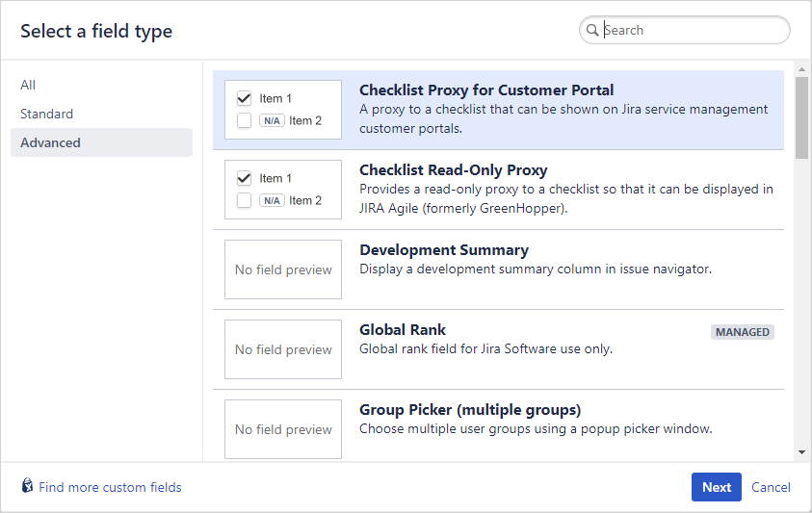Click the N/A badge in Checklist Read-Only preview
The image size is (812, 513).
click(272, 200)
